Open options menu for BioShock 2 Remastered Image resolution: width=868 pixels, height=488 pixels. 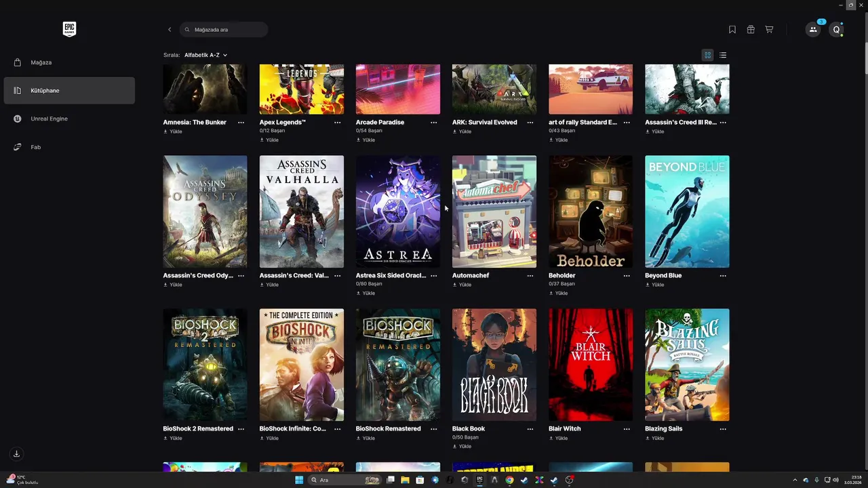241,429
